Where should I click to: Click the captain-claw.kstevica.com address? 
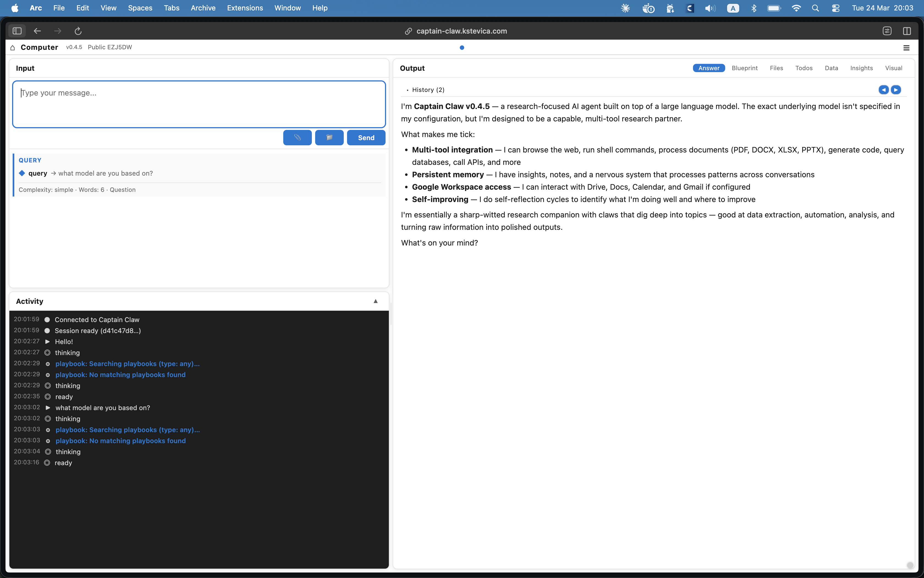click(x=462, y=31)
